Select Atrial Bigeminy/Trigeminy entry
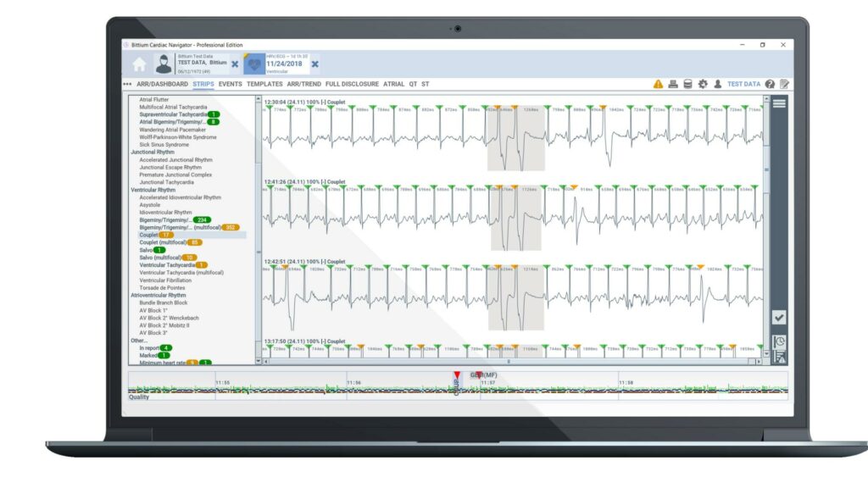The height and width of the screenshot is (488, 868). (180, 122)
